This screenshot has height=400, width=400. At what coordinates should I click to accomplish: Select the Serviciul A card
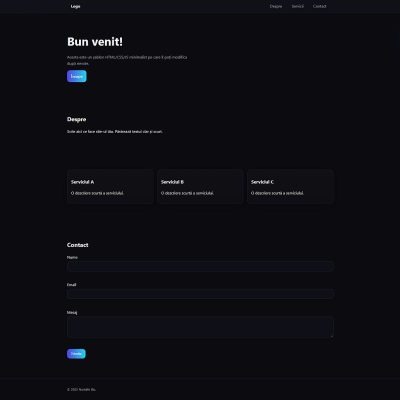tap(110, 187)
